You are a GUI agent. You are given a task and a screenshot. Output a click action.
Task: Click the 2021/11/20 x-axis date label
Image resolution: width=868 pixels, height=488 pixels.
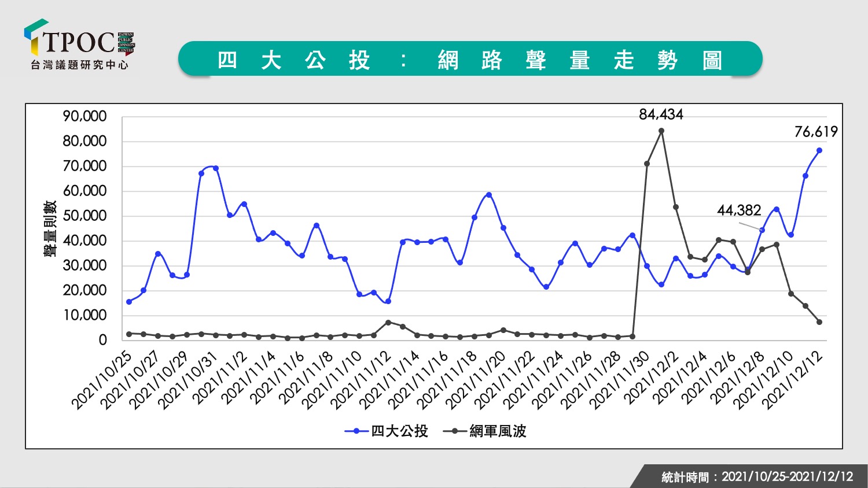pos(476,380)
